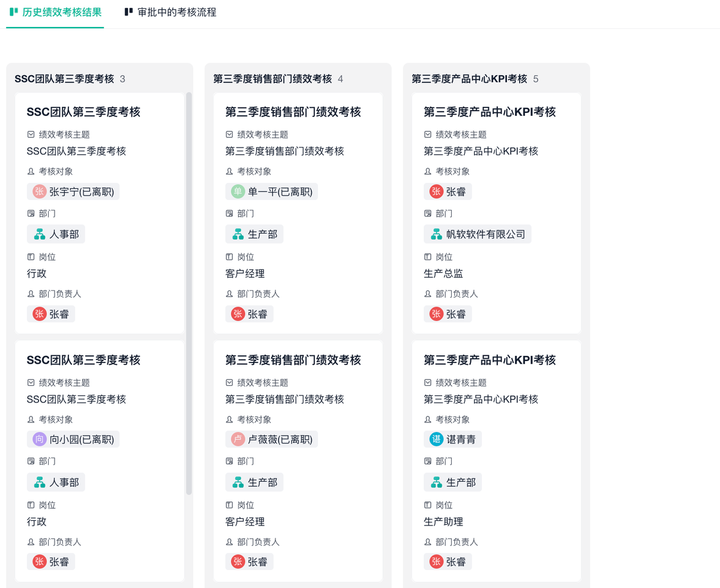Click 张宇宁's pink avatar icon

40,191
